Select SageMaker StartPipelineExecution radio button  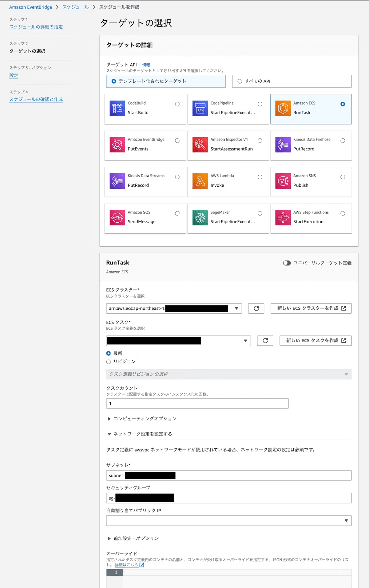[260, 213]
